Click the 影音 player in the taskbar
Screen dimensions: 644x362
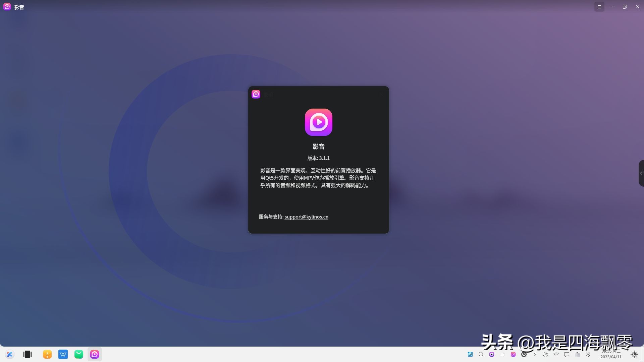tap(94, 354)
